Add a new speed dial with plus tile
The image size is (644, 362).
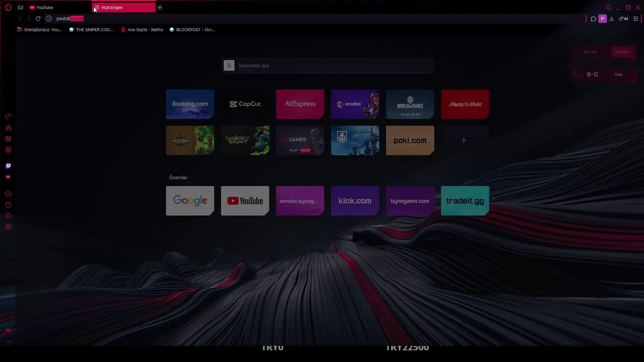[465, 140]
